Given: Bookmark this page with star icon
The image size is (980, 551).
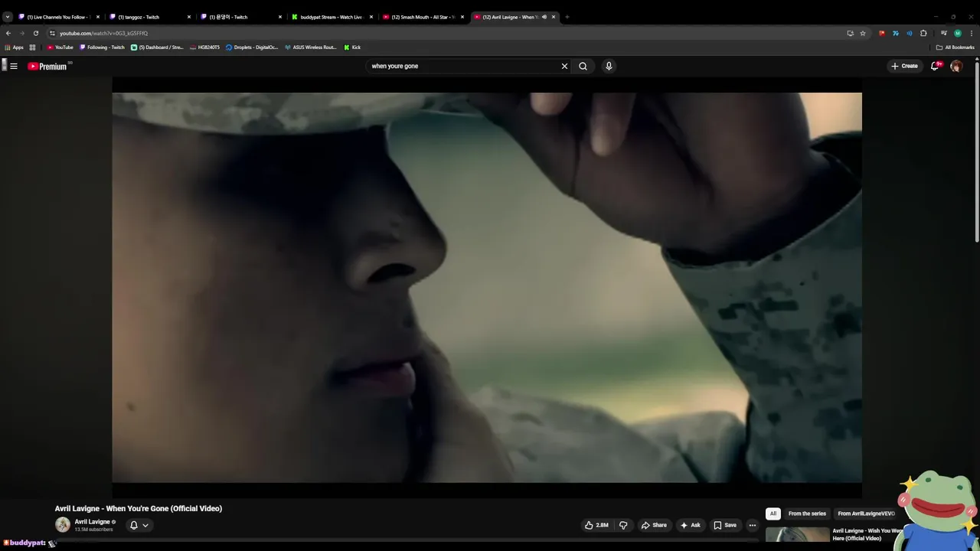Looking at the screenshot, I should (863, 33).
